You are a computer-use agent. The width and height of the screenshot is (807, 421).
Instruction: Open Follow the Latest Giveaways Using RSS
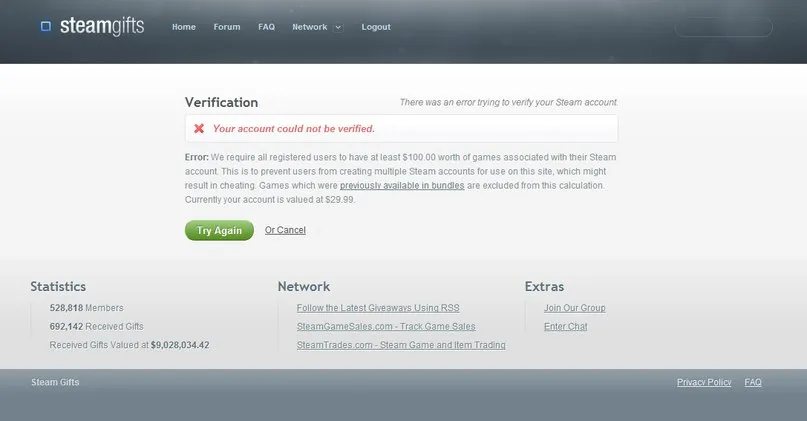378,308
